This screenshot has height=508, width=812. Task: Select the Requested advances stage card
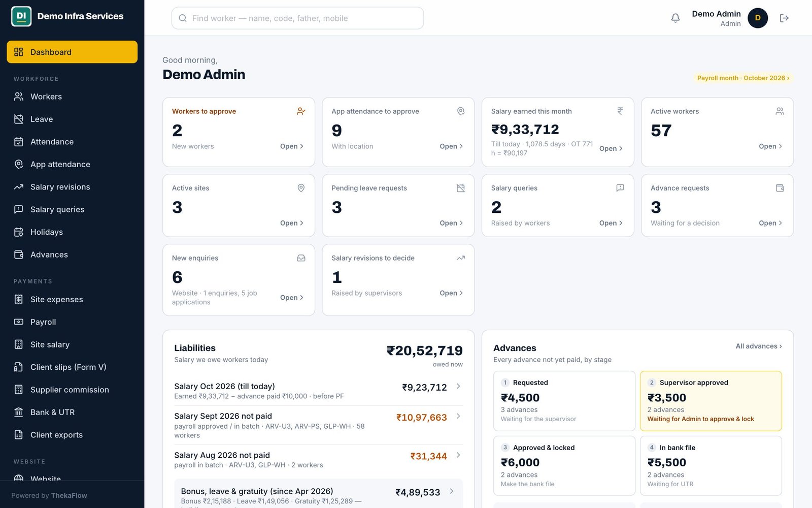pyautogui.click(x=564, y=401)
